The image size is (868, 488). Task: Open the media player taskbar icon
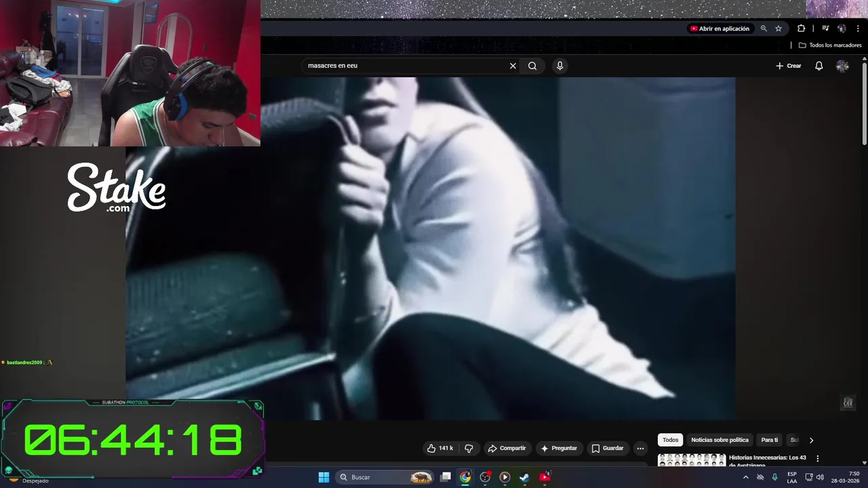(x=505, y=477)
